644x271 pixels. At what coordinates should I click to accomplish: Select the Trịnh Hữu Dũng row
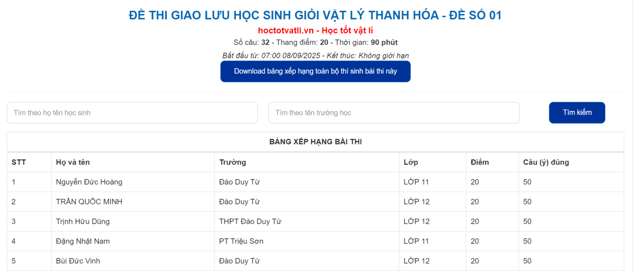83,222
